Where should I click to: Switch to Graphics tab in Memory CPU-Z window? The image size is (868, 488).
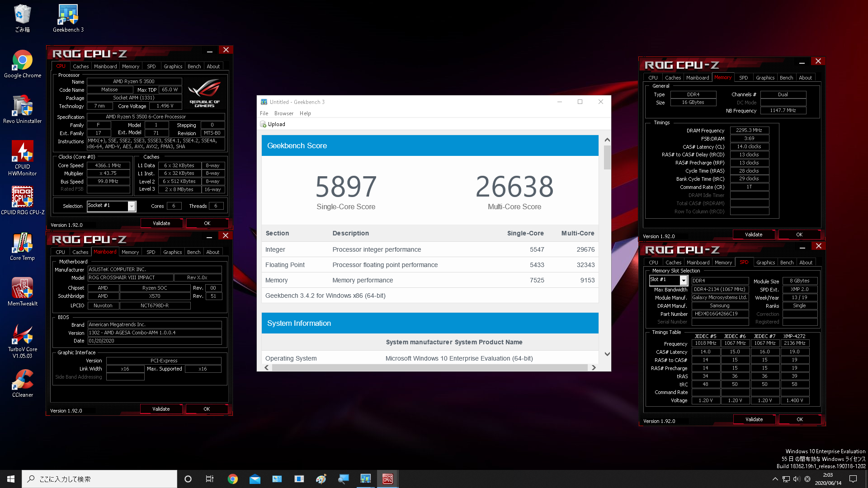(765, 78)
